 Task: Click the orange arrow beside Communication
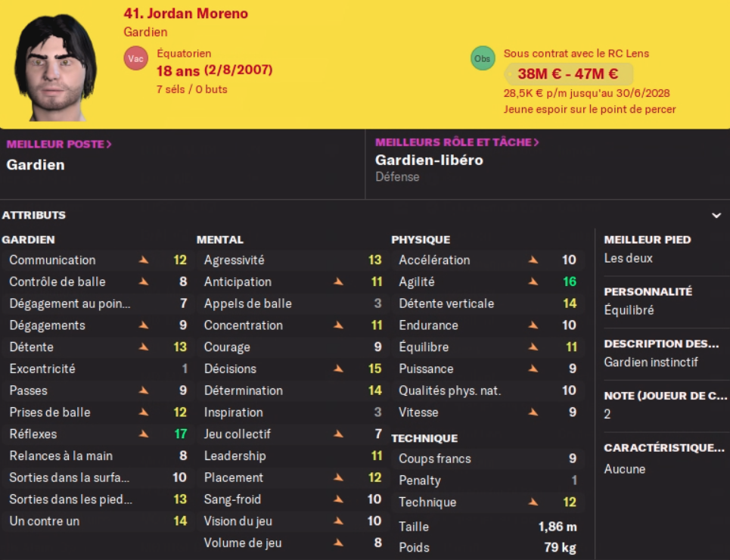[144, 260]
